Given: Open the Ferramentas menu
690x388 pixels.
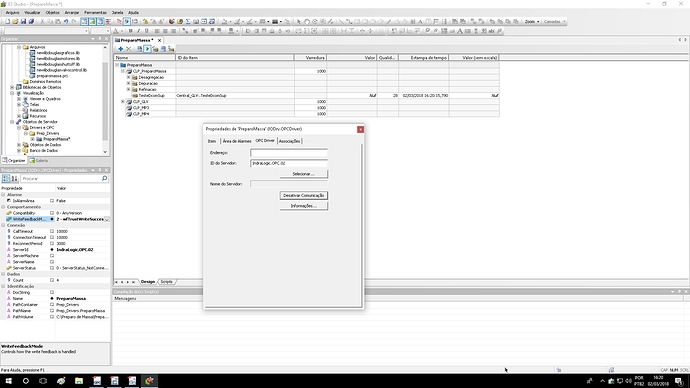Looking at the screenshot, I should (x=95, y=12).
